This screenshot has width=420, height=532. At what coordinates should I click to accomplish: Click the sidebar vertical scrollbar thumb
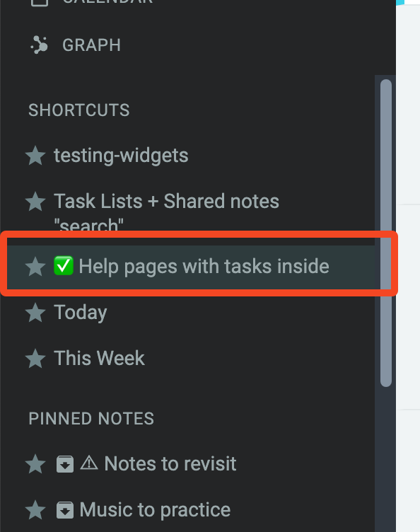coord(386,233)
